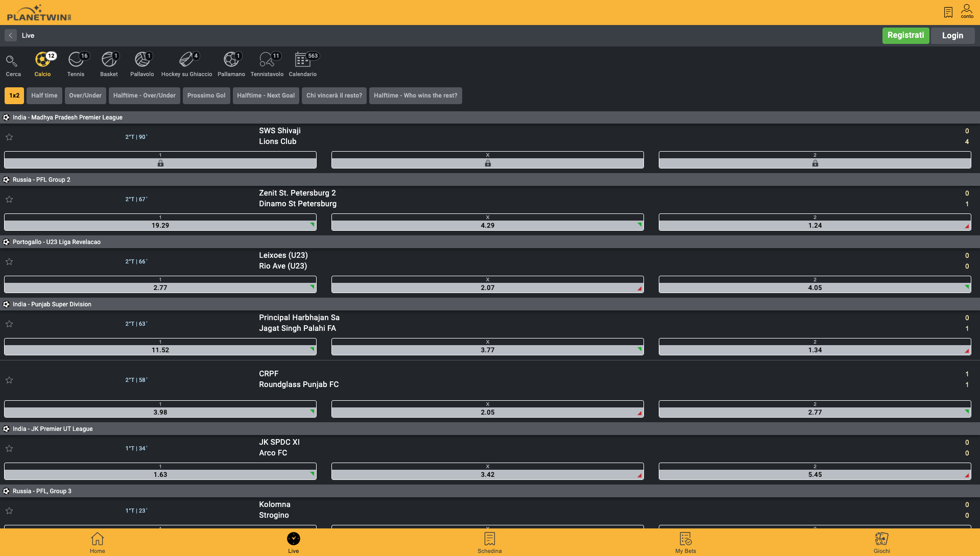Click the green Registrati button
980x556 pixels.
point(905,35)
